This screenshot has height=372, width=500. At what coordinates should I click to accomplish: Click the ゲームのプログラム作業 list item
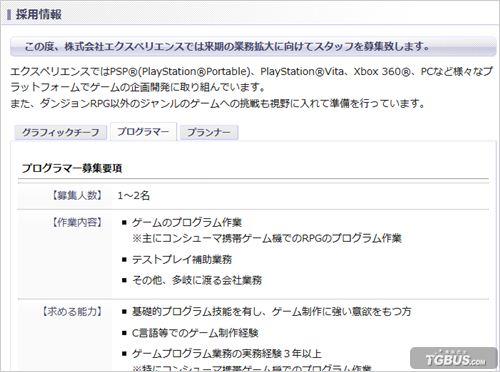[187, 222]
